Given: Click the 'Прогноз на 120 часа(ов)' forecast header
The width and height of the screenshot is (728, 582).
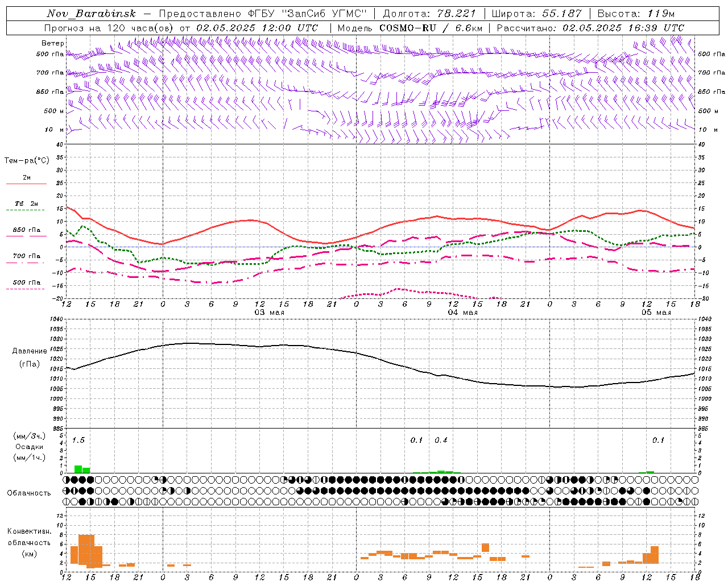Looking at the screenshot, I should [110, 28].
